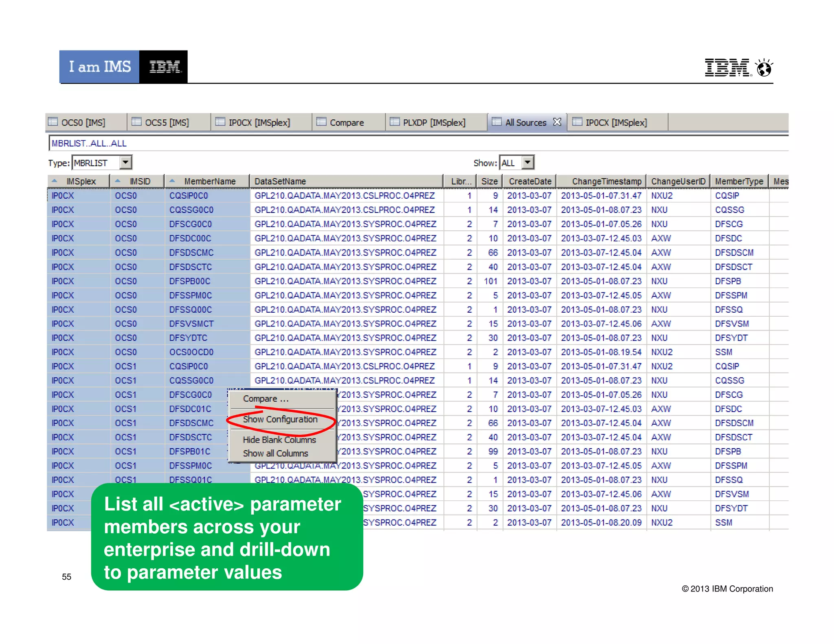Sort by DataSetName column header

(x=347, y=181)
